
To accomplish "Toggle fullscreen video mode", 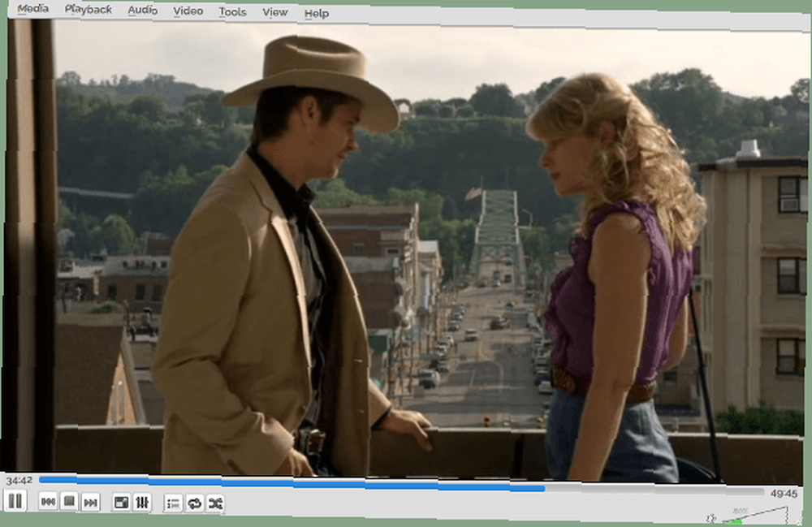I will click(121, 502).
